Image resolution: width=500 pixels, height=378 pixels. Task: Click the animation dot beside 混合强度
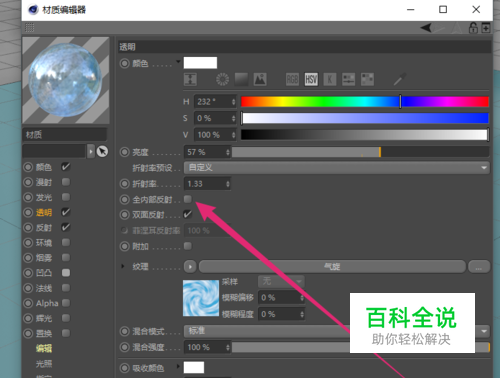tap(124, 347)
